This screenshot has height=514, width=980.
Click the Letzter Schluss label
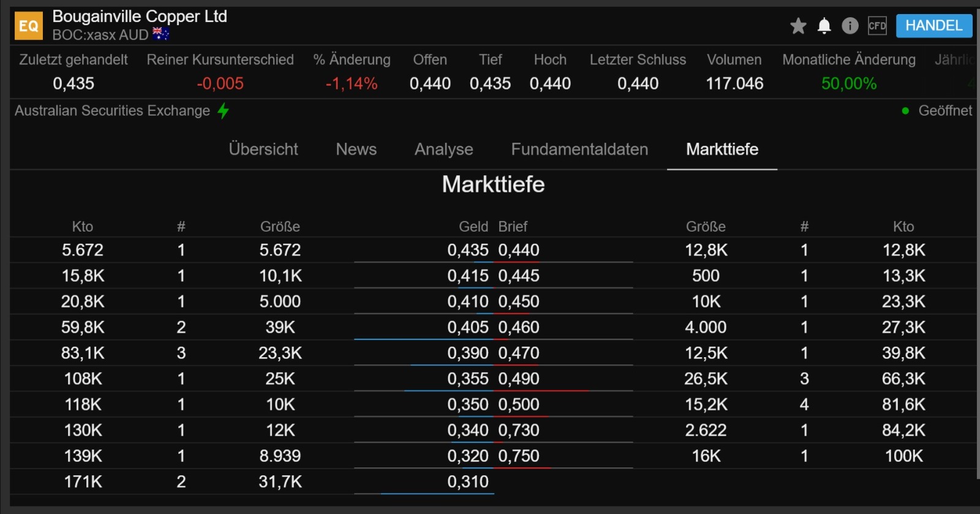pos(638,60)
